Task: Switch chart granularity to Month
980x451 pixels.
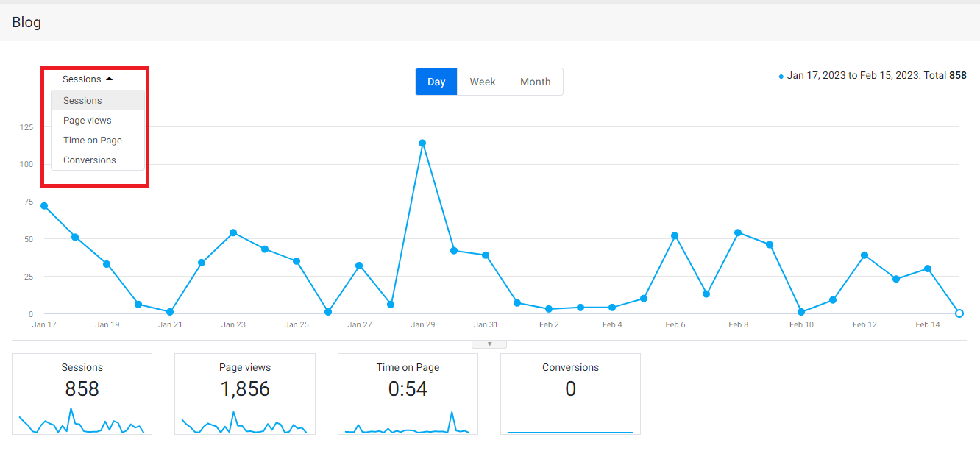Action: click(x=536, y=82)
